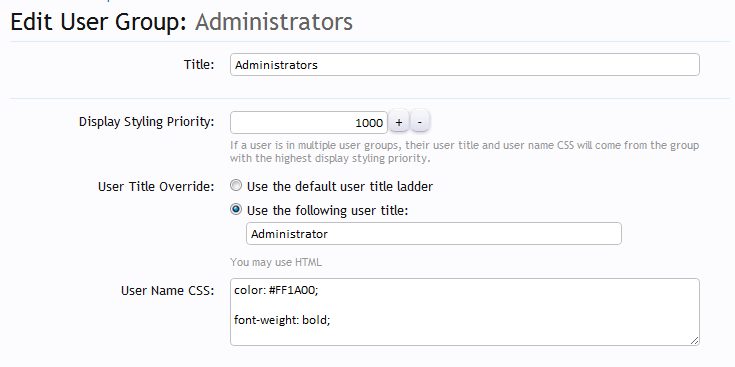Click the 'Edit User Group:' page heading
This screenshot has width=735, height=367.
pyautogui.click(x=98, y=22)
